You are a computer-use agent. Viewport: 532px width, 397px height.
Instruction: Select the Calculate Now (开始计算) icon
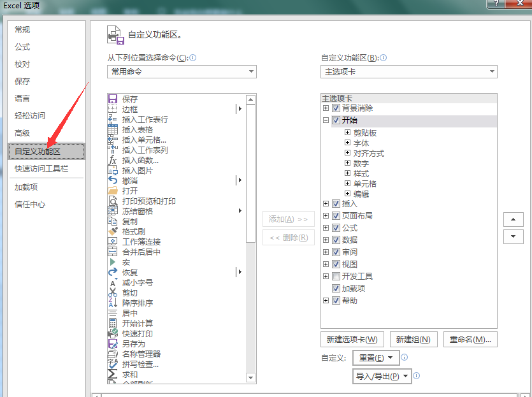click(113, 323)
